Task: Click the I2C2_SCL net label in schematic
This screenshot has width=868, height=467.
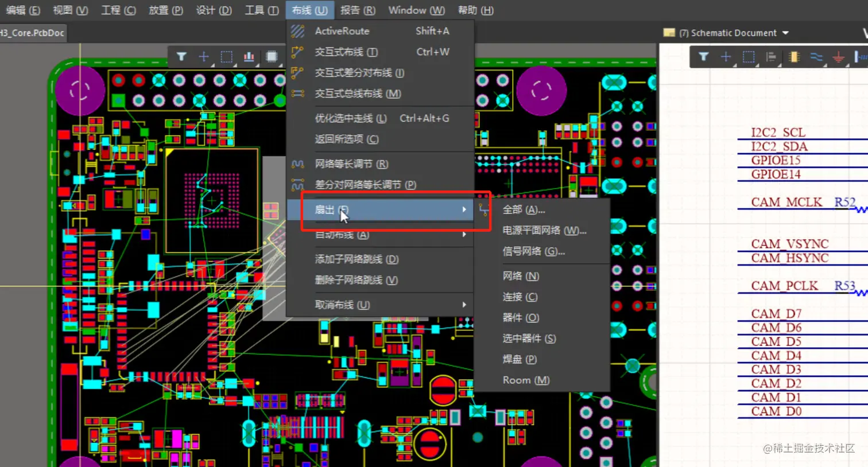Action: click(778, 133)
